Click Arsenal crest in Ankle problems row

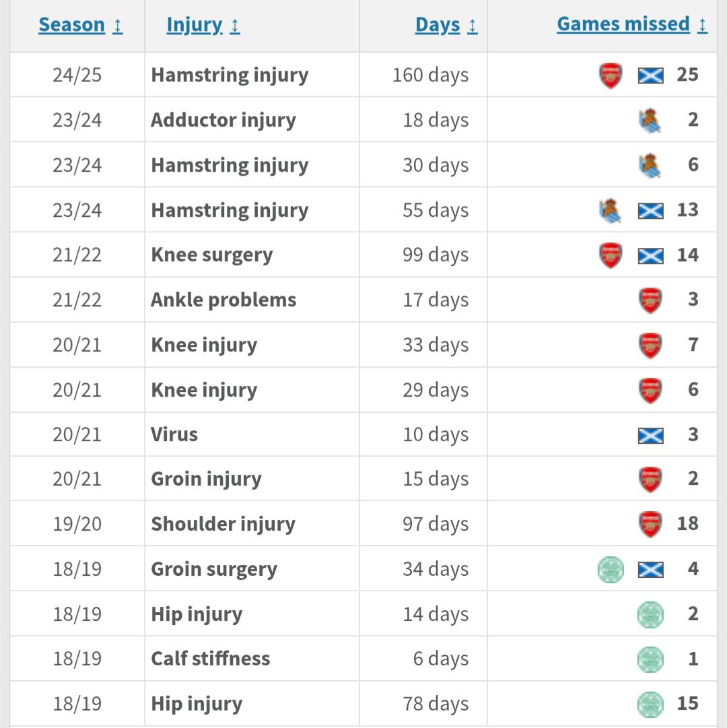pyautogui.click(x=650, y=300)
